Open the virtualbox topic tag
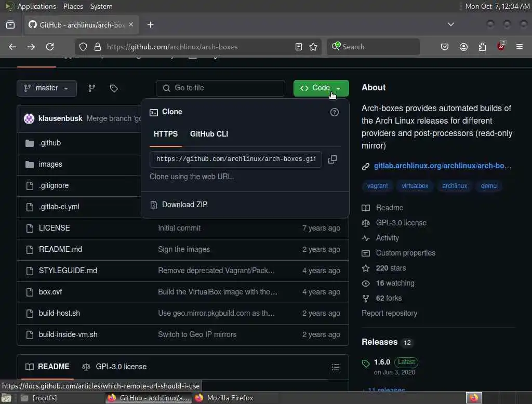This screenshot has width=532, height=404. pyautogui.click(x=415, y=186)
